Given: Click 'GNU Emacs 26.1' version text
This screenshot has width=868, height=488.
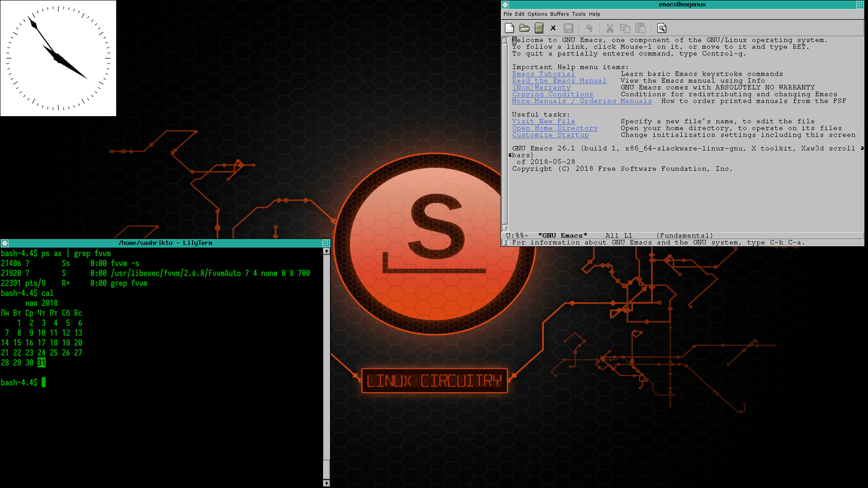Looking at the screenshot, I should (543, 149).
